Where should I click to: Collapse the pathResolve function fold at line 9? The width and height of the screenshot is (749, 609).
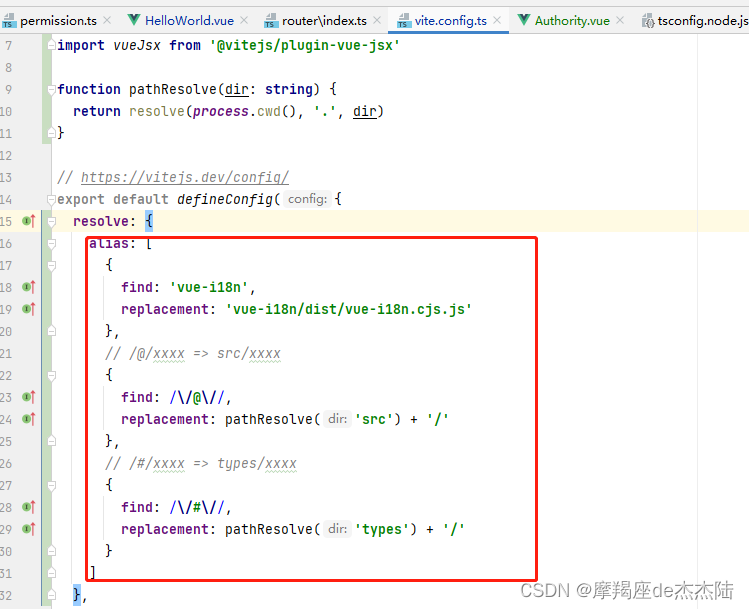[x=52, y=89]
